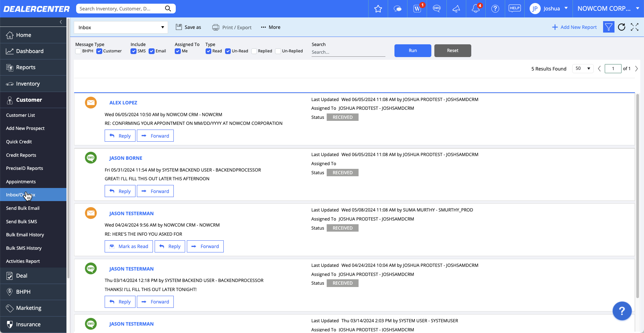The width and height of the screenshot is (644, 333).
Task: Click the email icon beside Alex Lopez
Action: pos(91,102)
